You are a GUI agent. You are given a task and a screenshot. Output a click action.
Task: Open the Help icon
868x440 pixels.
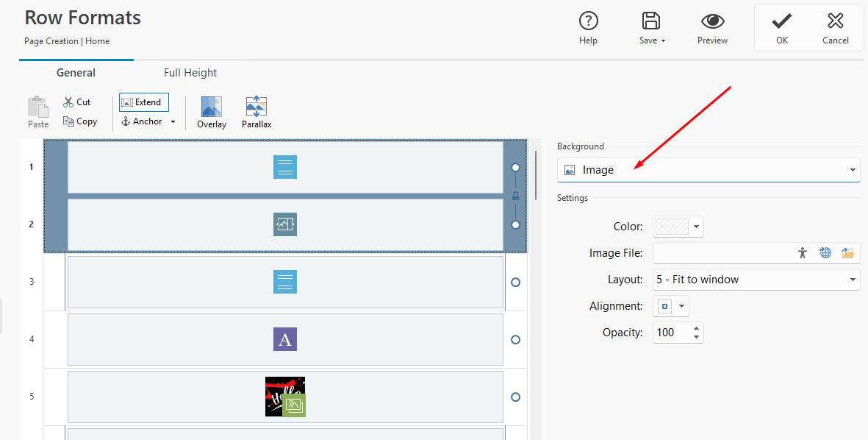(588, 27)
